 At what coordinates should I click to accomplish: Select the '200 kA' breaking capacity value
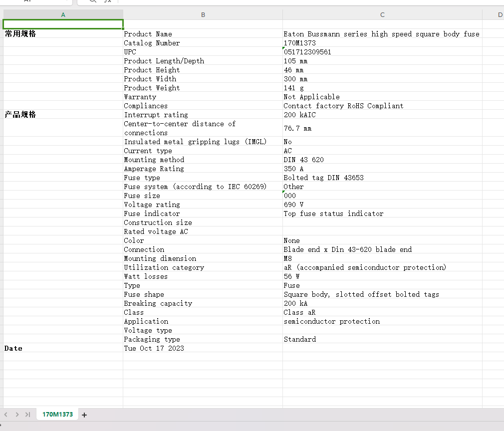click(382, 304)
